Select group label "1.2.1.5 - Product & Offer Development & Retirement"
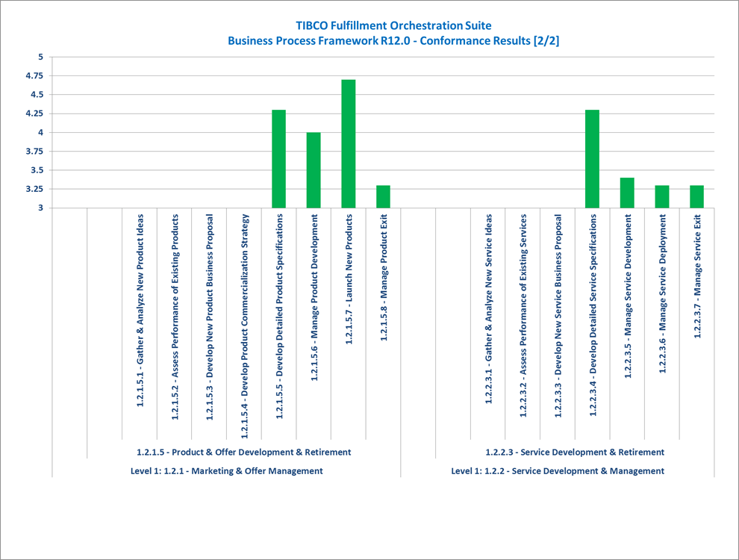This screenshot has height=560, width=739. point(244,452)
